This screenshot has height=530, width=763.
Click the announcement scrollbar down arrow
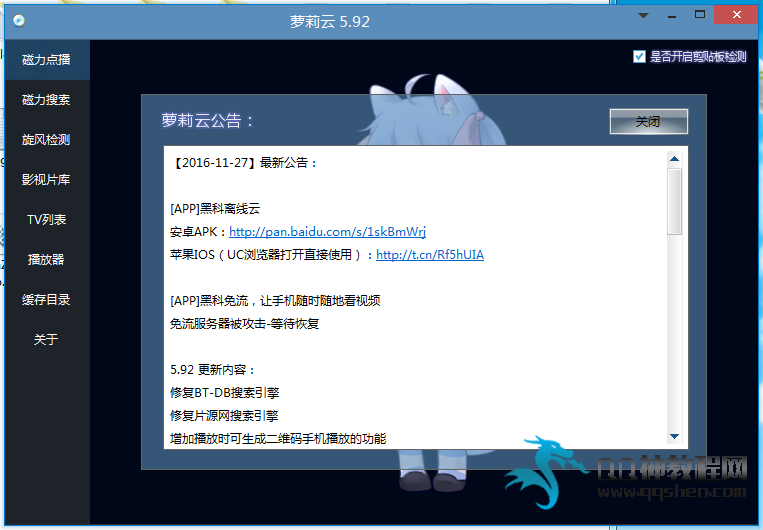pos(674,436)
